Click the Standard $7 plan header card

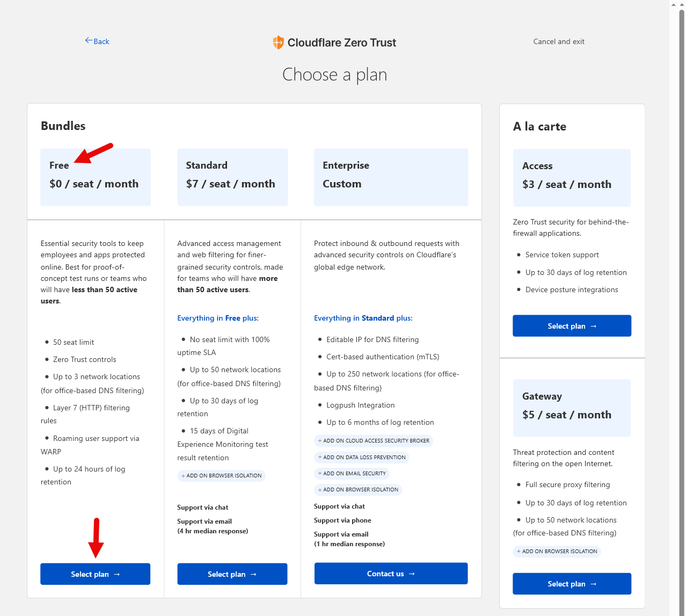point(232,177)
